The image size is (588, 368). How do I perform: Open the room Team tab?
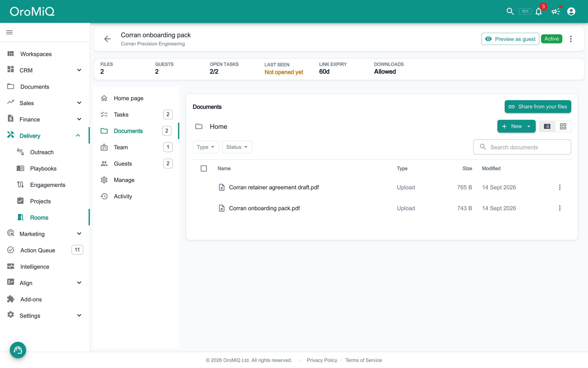(x=136, y=147)
